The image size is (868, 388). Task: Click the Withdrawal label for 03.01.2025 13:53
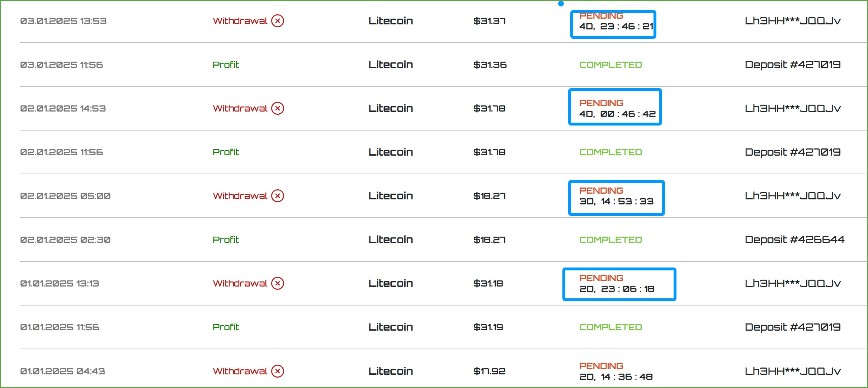[240, 21]
